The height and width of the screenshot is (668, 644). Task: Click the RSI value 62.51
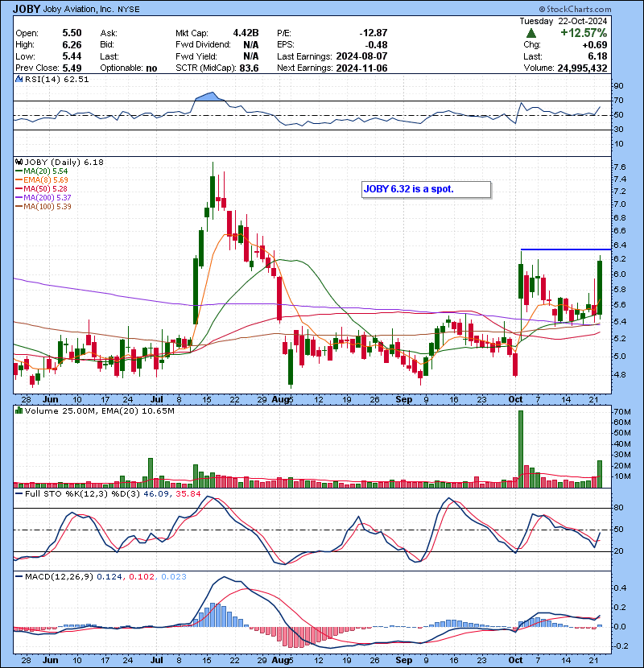[76, 79]
